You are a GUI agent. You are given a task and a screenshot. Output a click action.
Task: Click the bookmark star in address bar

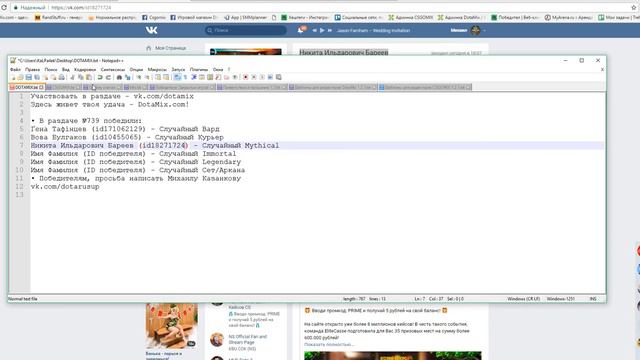tap(634, 7)
